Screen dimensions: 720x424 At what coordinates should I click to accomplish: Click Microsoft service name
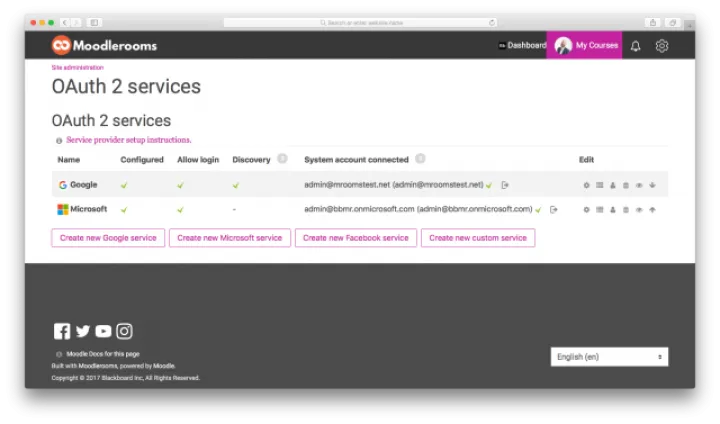pos(89,209)
